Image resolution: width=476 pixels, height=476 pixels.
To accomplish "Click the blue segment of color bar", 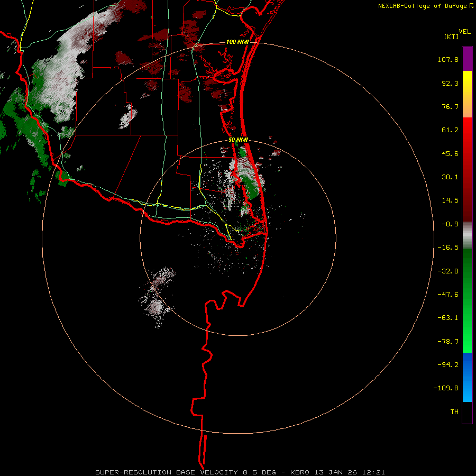I will pyautogui.click(x=467, y=377).
